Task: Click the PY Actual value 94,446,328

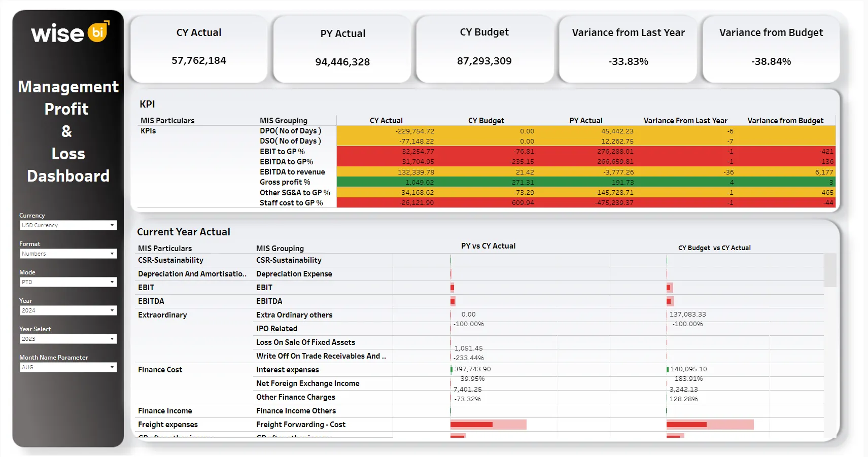Action: 342,62
